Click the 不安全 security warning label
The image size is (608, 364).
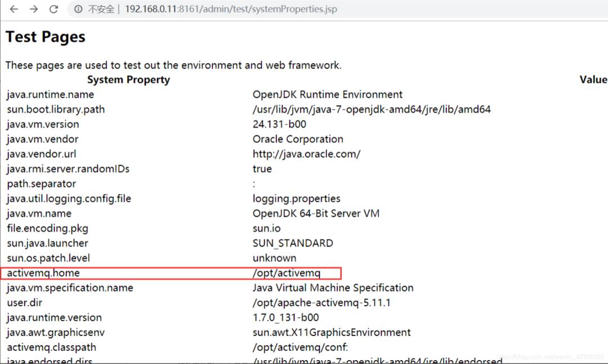[x=102, y=10]
